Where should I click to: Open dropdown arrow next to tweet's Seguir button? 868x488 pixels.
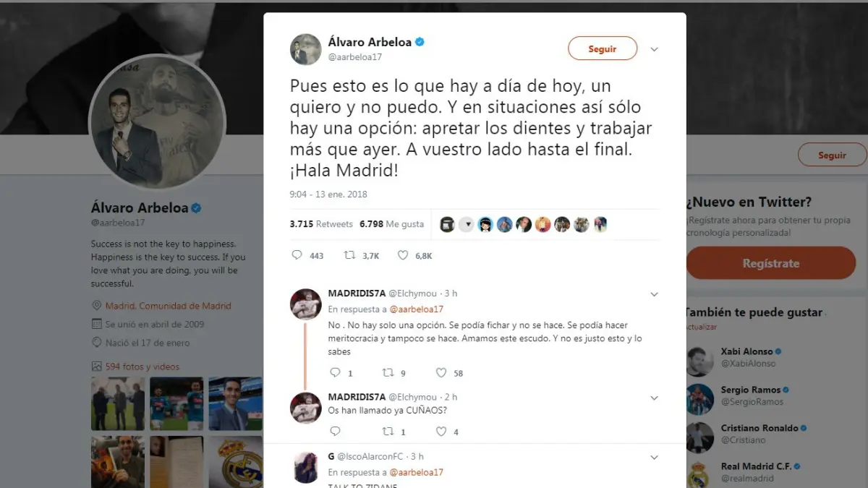click(654, 49)
